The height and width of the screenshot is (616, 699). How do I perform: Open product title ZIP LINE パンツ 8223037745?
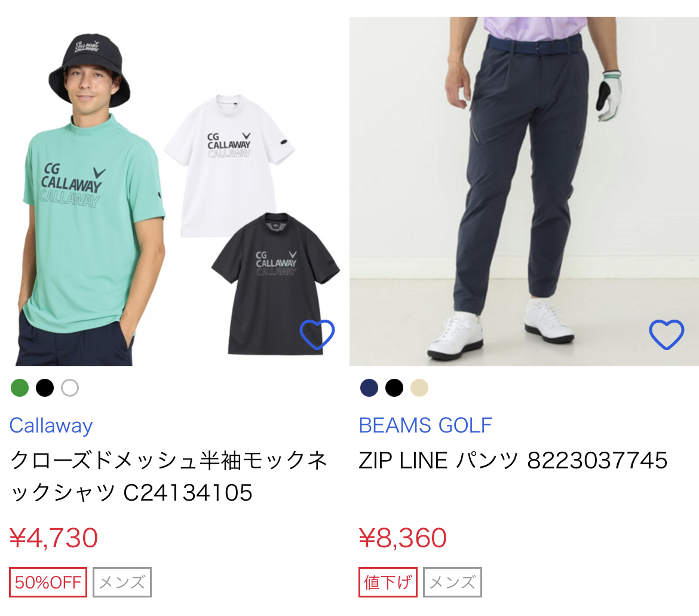pyautogui.click(x=513, y=461)
